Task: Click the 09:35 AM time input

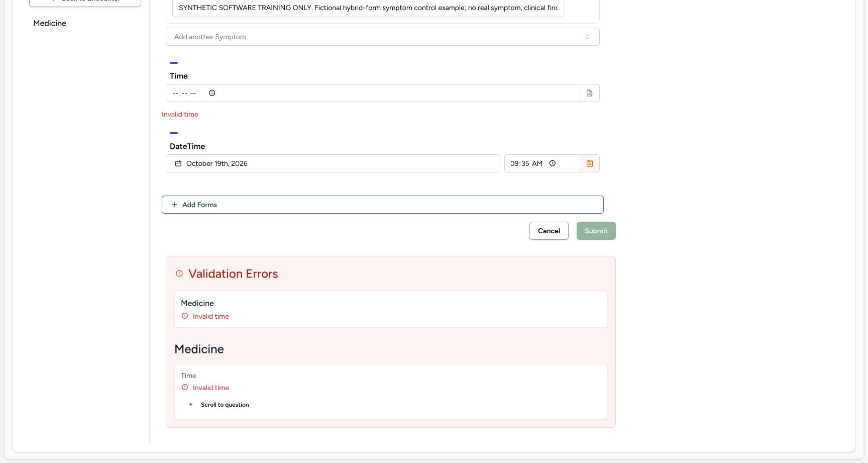Action: [542, 163]
